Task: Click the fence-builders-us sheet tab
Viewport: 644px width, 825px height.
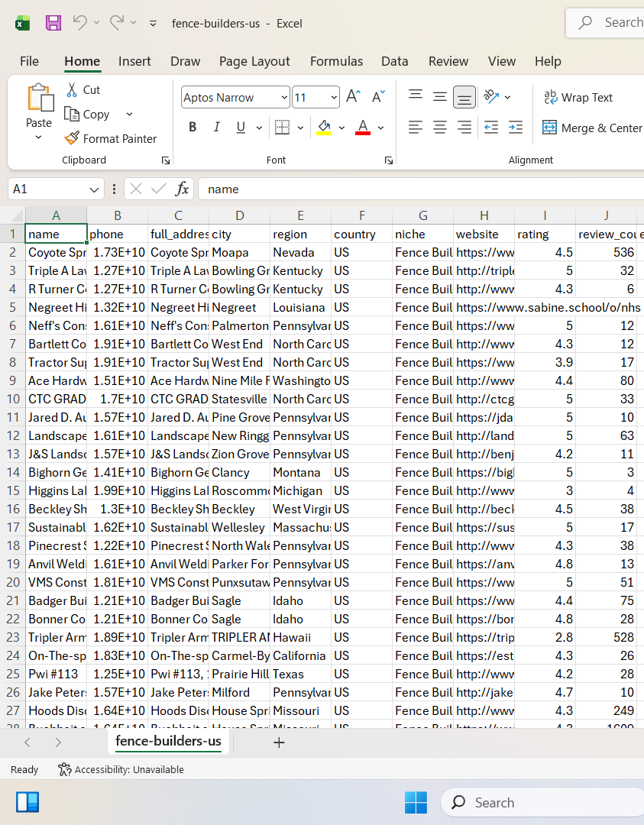Action: 168,741
